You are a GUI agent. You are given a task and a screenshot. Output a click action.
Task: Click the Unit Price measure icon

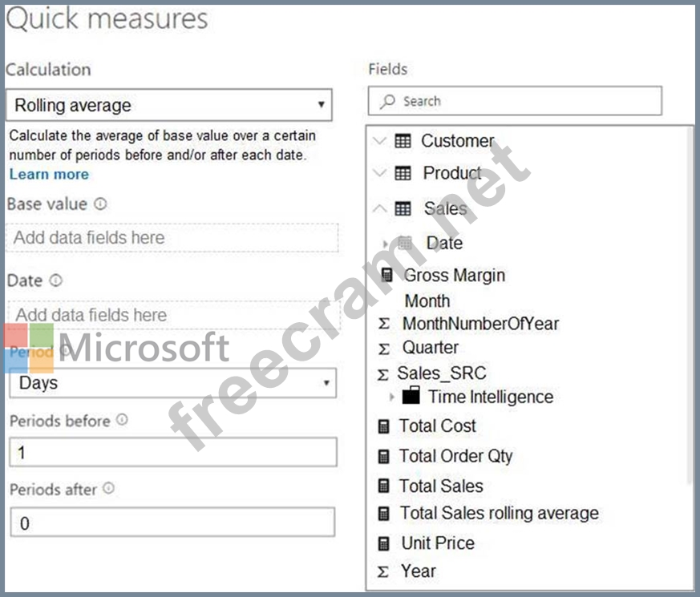(384, 543)
